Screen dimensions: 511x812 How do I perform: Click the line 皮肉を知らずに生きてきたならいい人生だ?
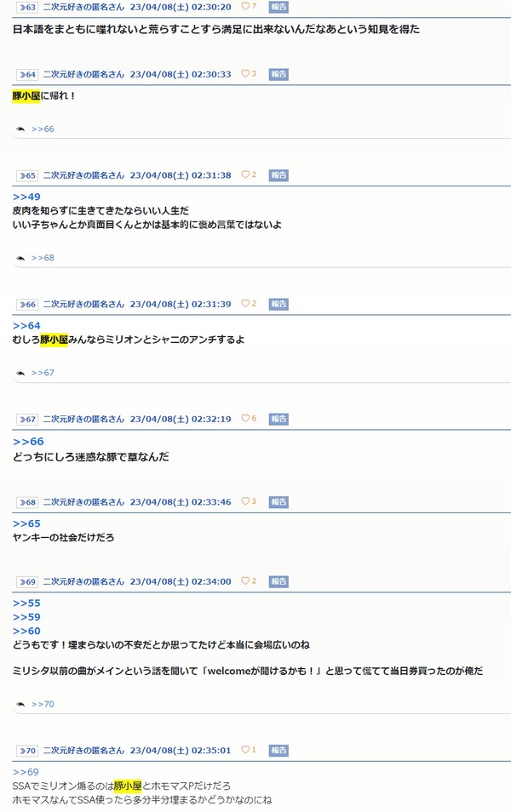coord(100,211)
